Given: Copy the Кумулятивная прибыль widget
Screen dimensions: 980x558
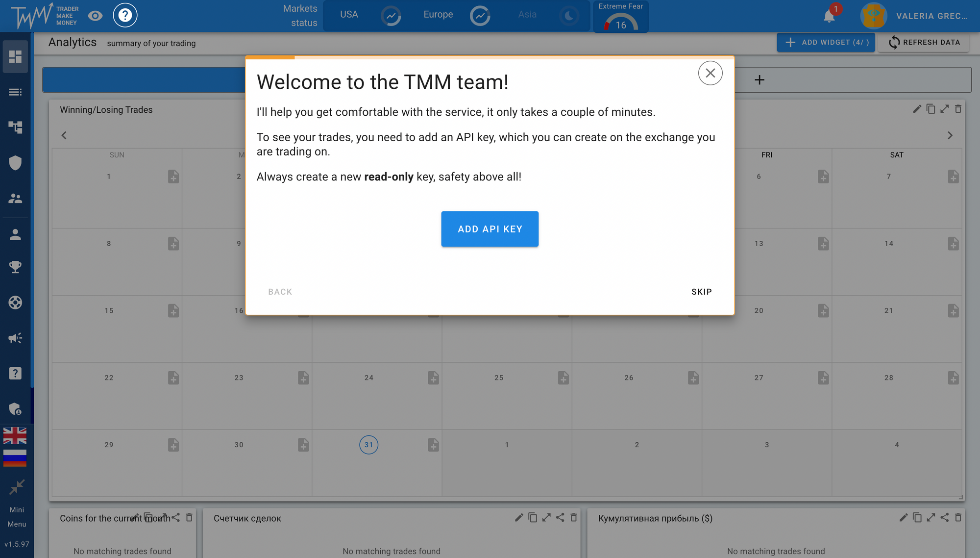Looking at the screenshot, I should tap(917, 517).
